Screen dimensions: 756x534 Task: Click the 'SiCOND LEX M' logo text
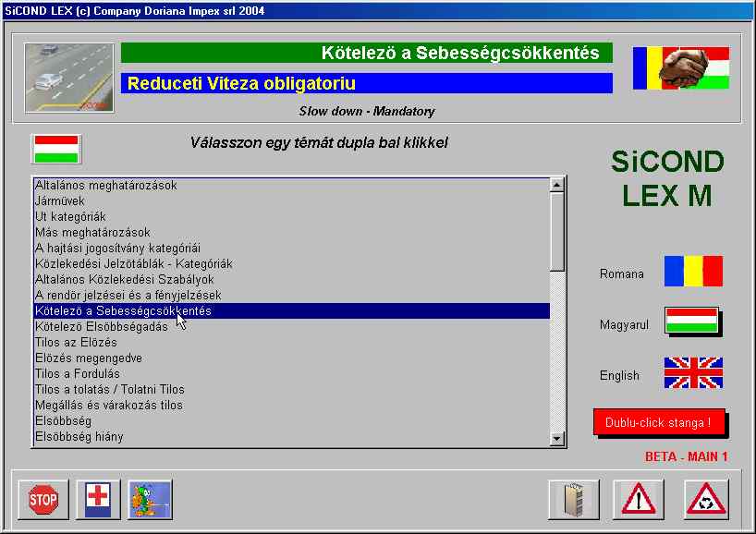point(667,178)
